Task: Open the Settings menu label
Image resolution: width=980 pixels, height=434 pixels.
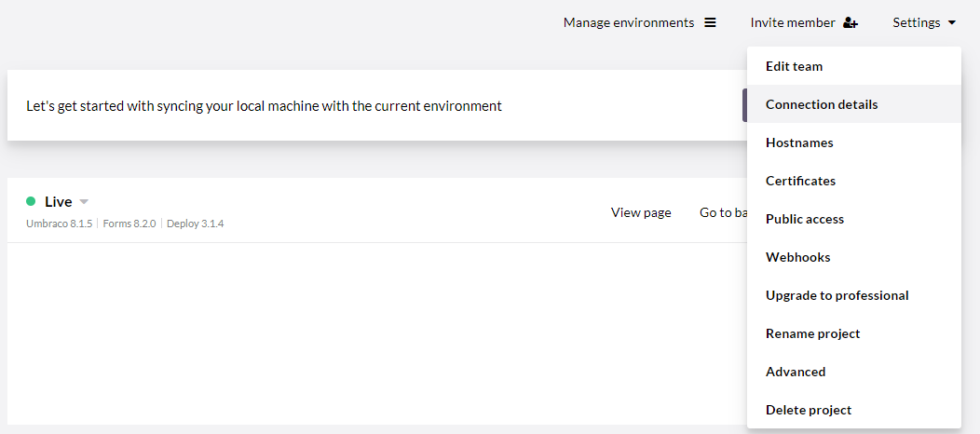Action: tap(917, 22)
